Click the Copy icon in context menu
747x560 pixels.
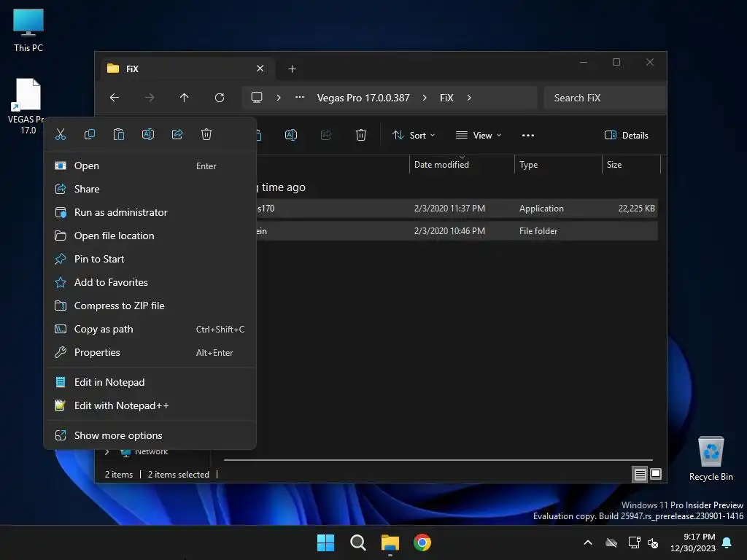(90, 134)
